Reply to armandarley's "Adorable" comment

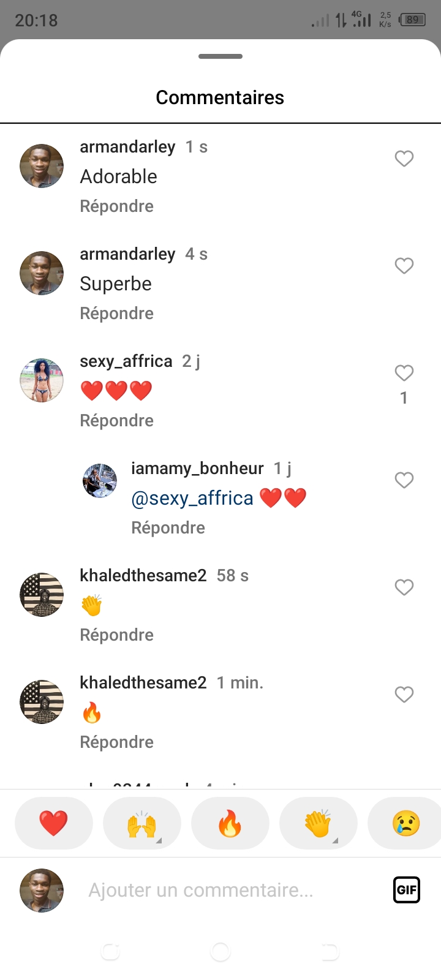116,206
